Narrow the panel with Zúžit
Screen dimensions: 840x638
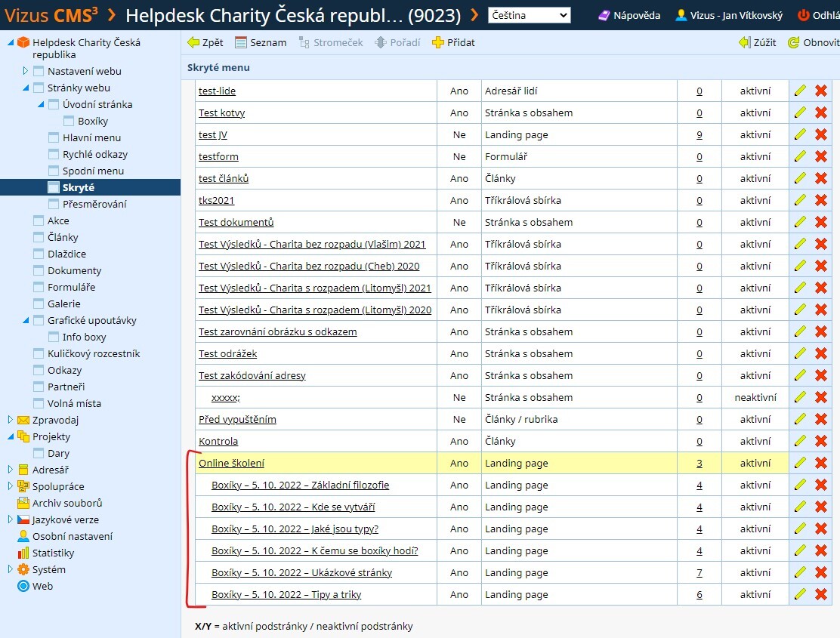point(757,42)
